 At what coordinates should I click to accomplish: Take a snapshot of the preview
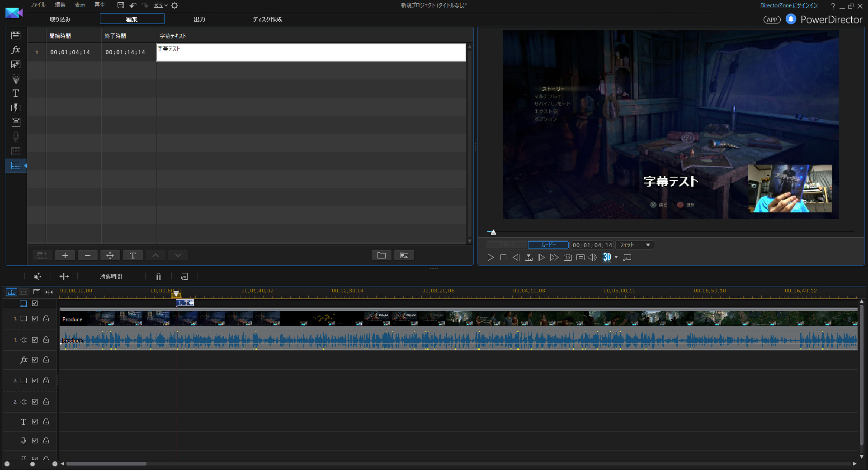tap(568, 258)
